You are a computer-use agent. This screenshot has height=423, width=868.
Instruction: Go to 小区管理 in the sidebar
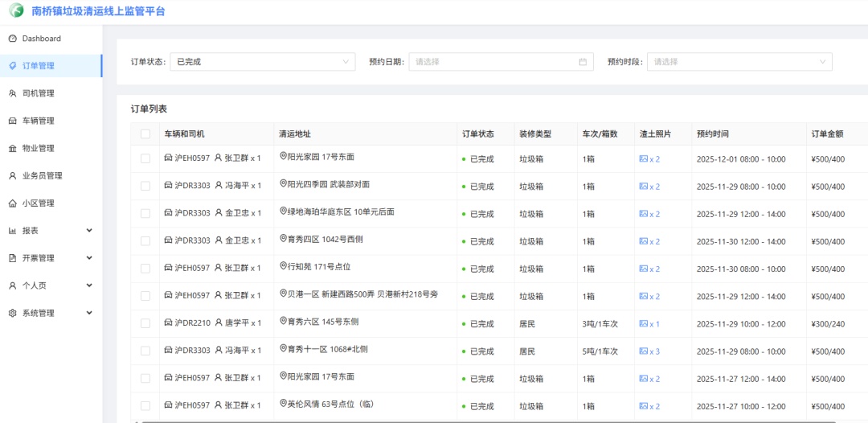[x=38, y=203]
